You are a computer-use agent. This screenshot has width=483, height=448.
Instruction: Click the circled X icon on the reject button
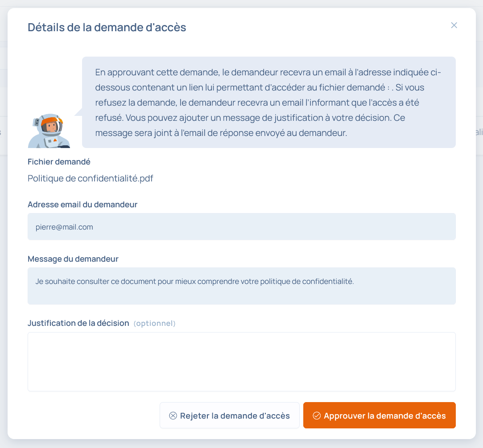click(x=173, y=416)
